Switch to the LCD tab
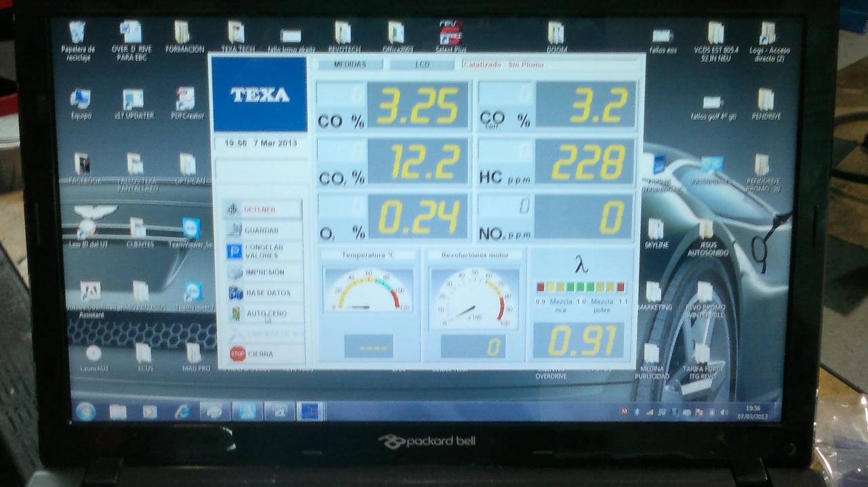The height and width of the screenshot is (487, 868). pos(421,64)
